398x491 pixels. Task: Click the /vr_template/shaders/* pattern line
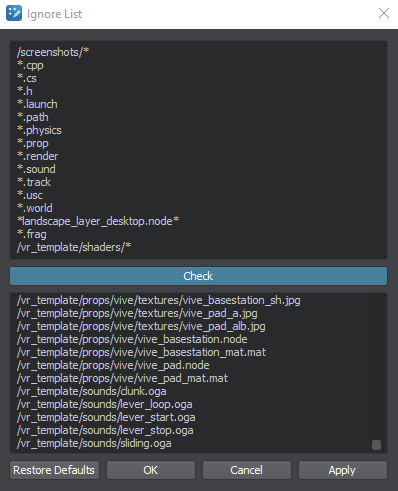(74, 247)
